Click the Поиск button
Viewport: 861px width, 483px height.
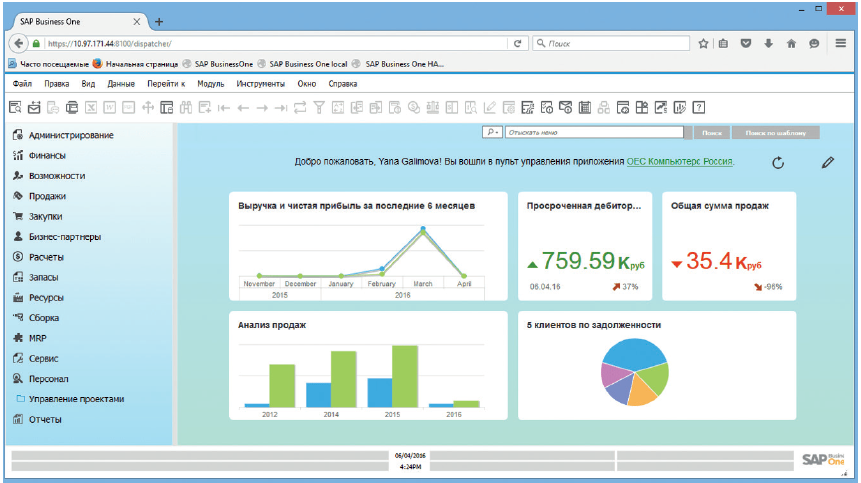pyautogui.click(x=712, y=133)
